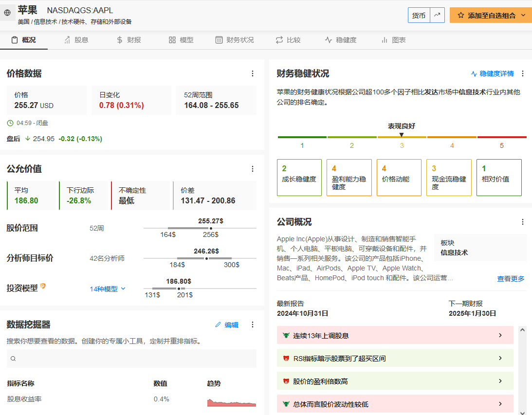Viewport: 532px width, 415px height.
Task: Click the 货币 button
Action: coord(419,15)
